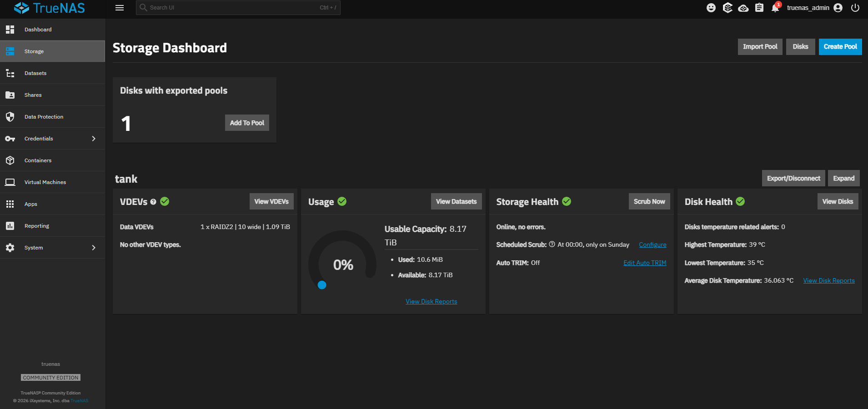Expand the System submenu chevron
Image resolution: width=868 pixels, height=409 pixels.
[x=94, y=248]
